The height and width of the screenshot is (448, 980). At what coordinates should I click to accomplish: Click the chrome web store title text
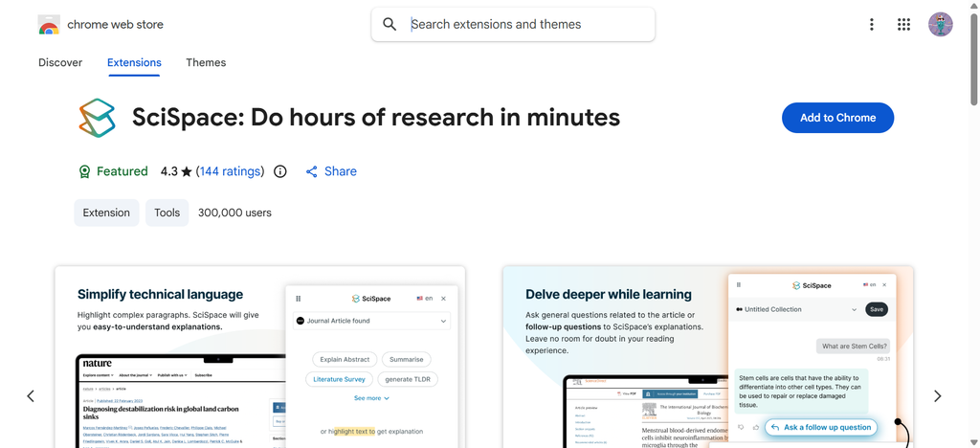click(115, 24)
